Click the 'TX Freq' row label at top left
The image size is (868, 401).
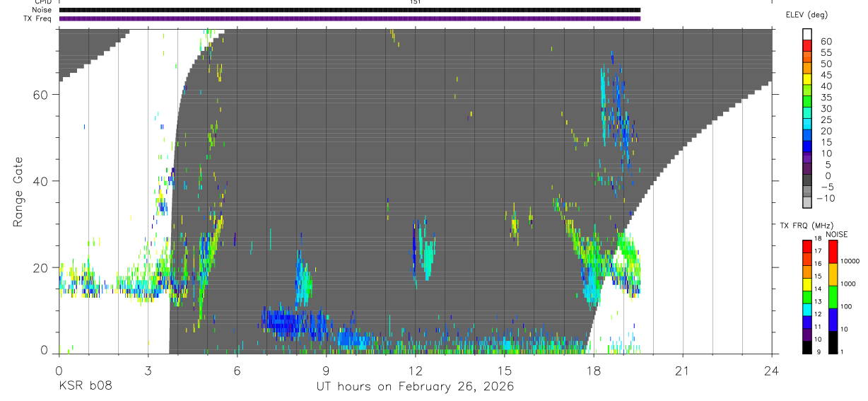click(x=38, y=18)
